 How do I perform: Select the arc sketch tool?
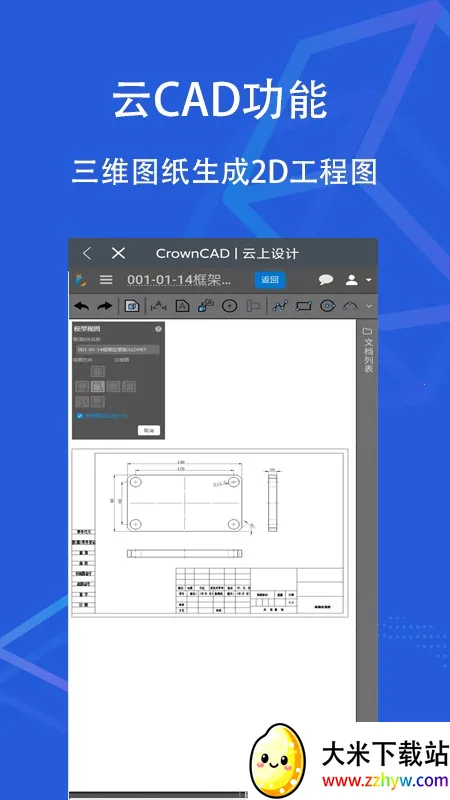coord(351,306)
